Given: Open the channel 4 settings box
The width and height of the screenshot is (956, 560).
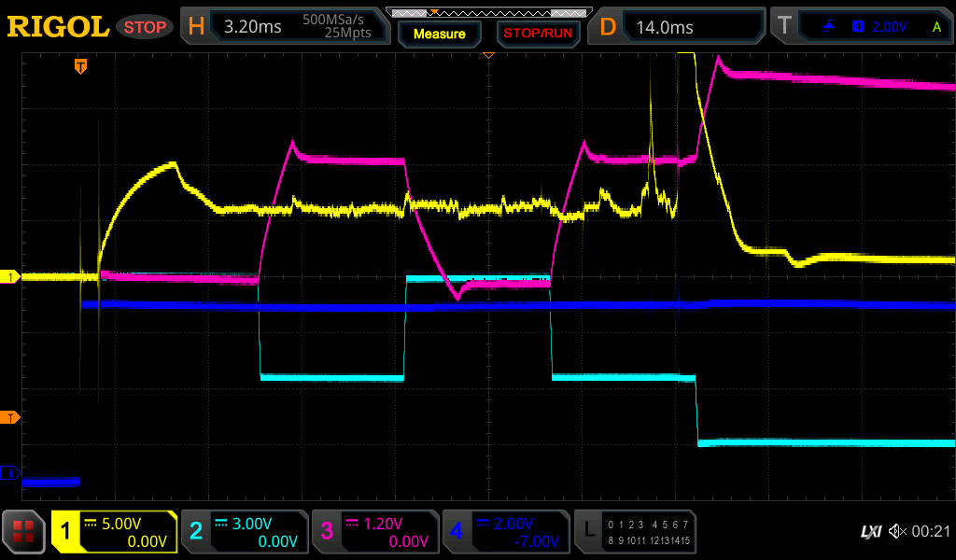Looking at the screenshot, I should tap(505, 532).
